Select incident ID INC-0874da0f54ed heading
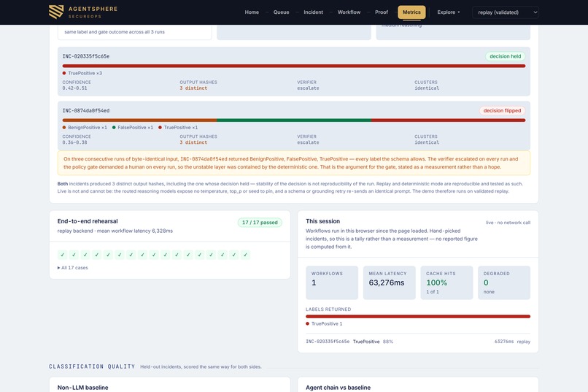Viewport: 588px width, 392px height. [86, 111]
